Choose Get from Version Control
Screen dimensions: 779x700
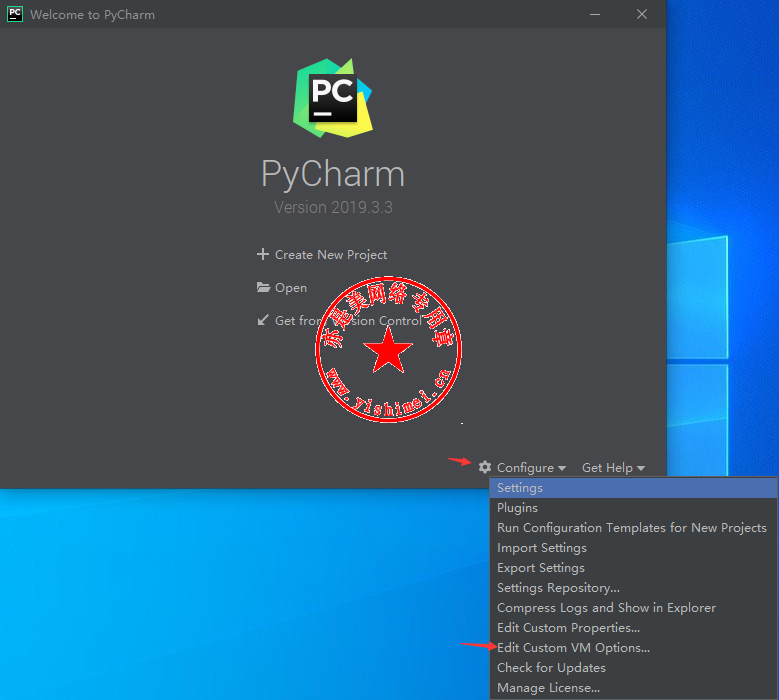tap(348, 320)
